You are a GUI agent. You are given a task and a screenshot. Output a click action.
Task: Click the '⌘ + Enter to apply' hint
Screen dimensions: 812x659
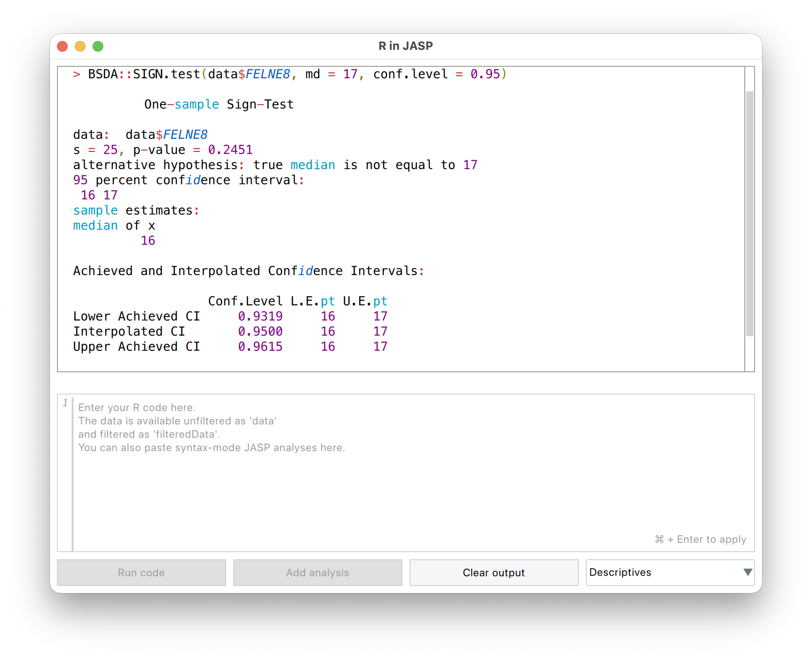coord(700,539)
